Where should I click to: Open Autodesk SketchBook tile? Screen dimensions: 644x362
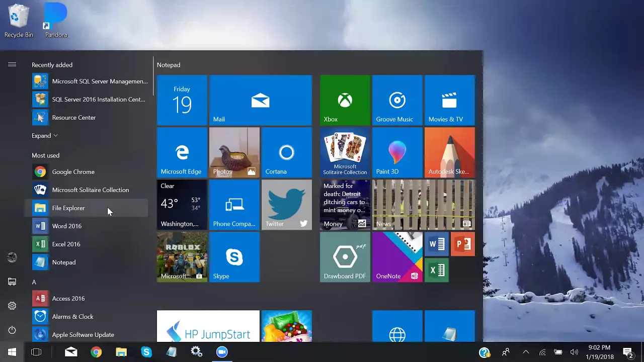pos(450,152)
